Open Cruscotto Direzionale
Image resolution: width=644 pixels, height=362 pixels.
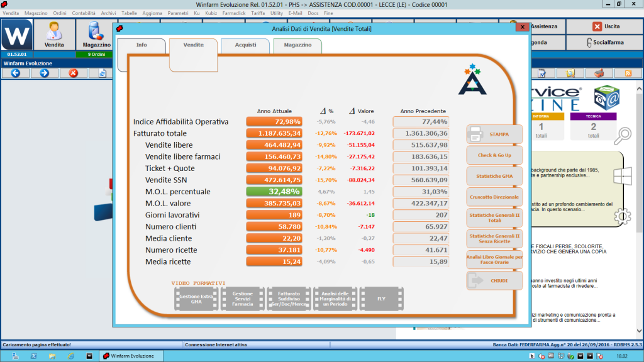[494, 197]
